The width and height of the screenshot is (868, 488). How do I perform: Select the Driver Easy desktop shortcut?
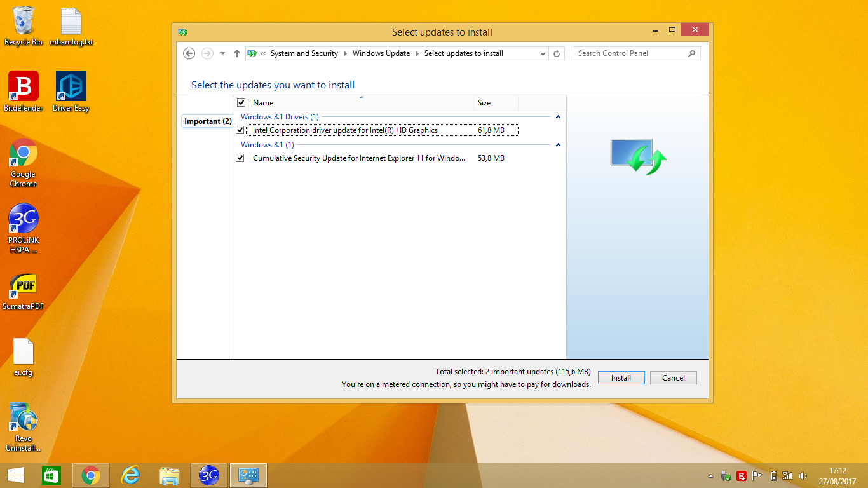(x=71, y=91)
